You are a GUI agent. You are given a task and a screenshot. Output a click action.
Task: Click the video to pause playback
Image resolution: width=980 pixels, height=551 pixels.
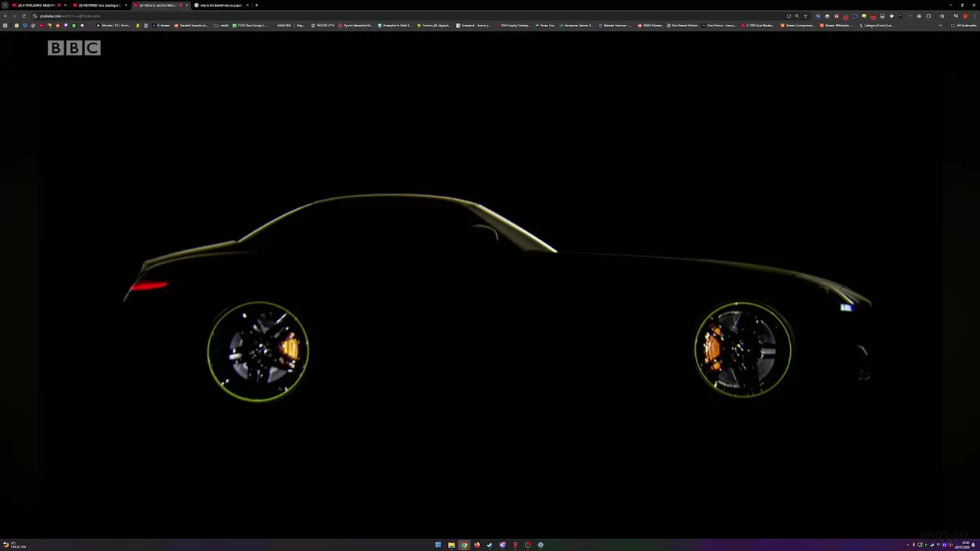(x=490, y=283)
